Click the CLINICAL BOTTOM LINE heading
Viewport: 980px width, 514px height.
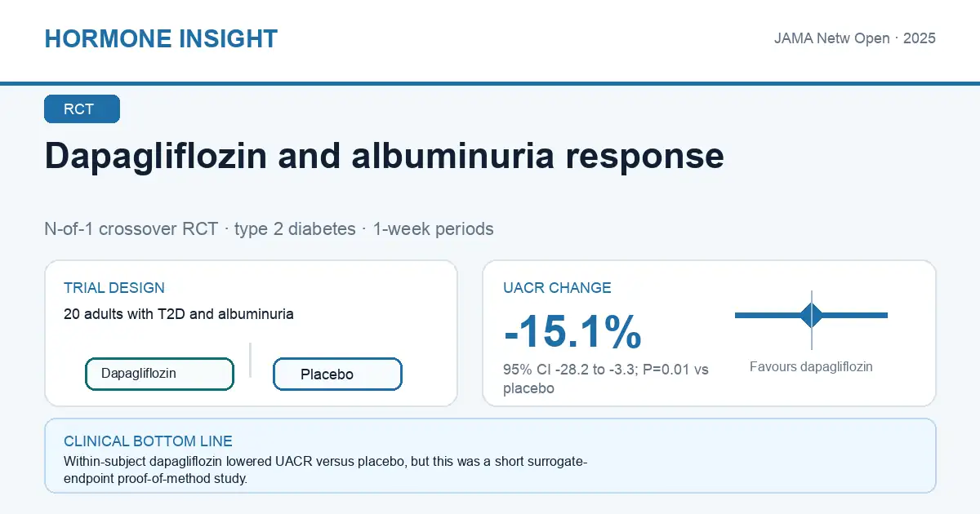(x=148, y=441)
